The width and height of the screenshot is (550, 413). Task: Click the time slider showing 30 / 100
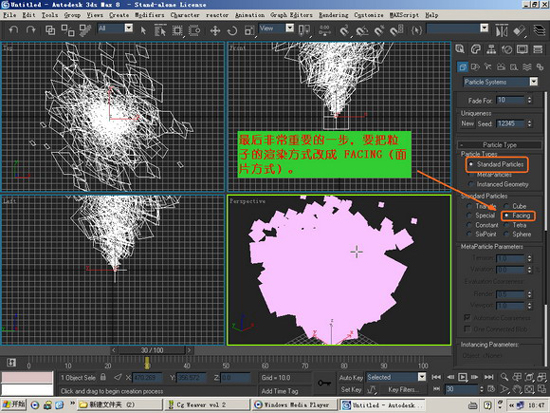(152, 350)
